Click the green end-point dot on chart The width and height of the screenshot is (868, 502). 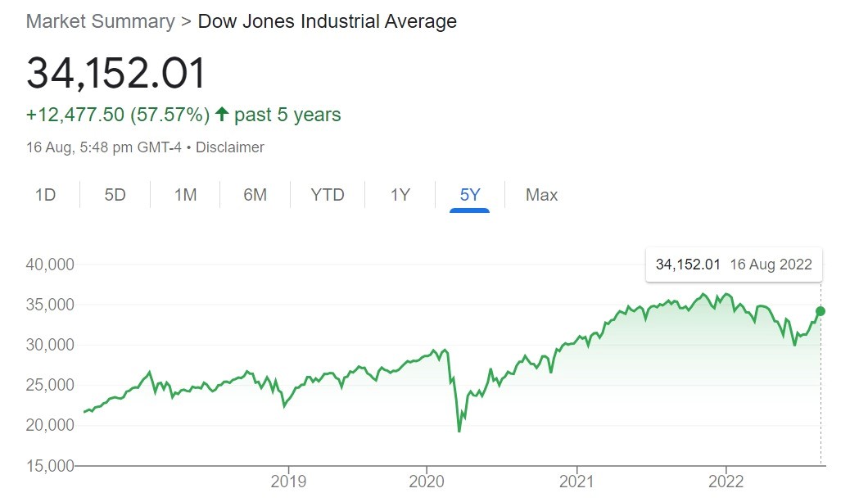pos(821,311)
